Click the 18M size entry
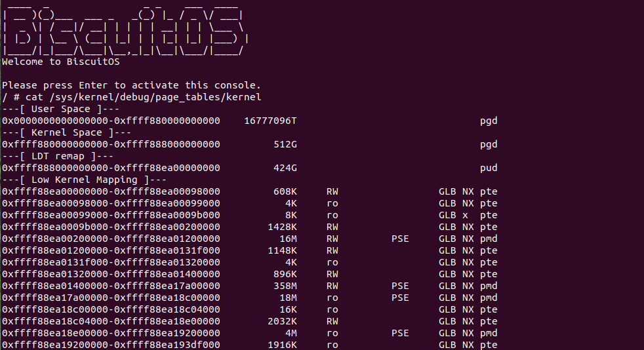Image resolution: width=644 pixels, height=350 pixels. click(289, 298)
